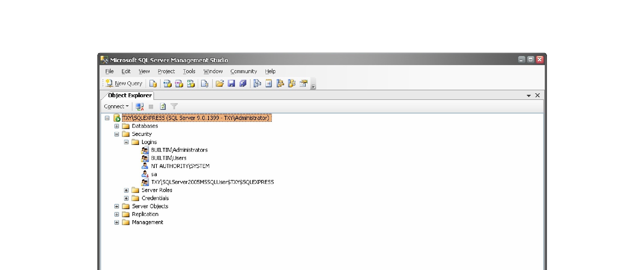Select the sa login name
This screenshot has height=270, width=644.
[154, 174]
